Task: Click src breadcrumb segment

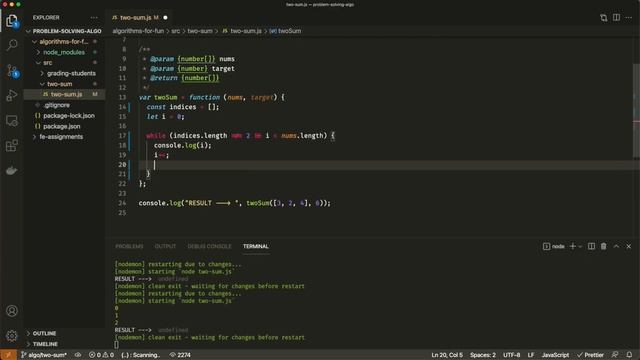Action: click(x=176, y=31)
